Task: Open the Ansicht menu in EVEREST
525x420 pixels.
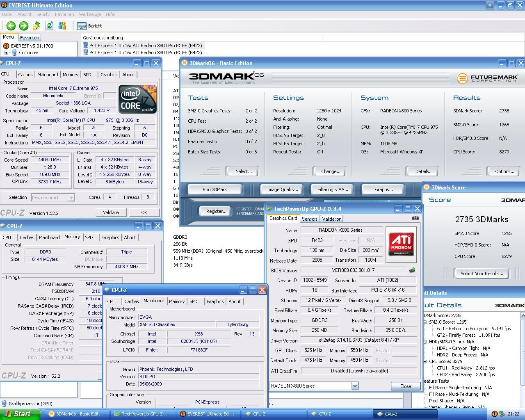Action: (25, 14)
